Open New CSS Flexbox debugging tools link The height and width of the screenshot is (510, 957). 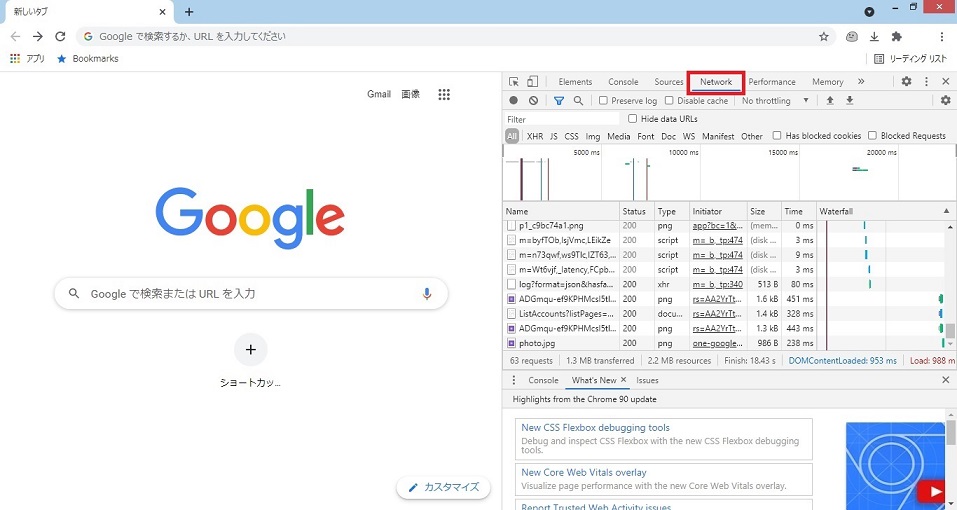pos(595,428)
